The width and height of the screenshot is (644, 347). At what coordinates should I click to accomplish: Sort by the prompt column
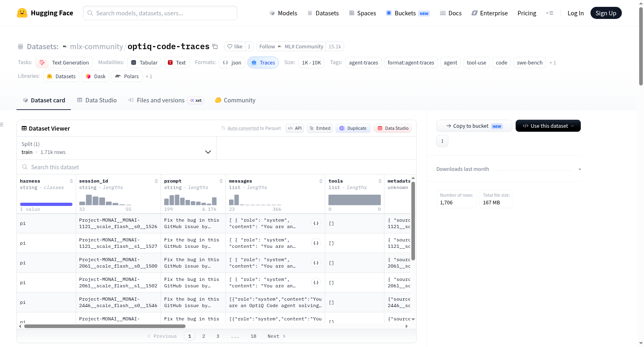(221, 181)
